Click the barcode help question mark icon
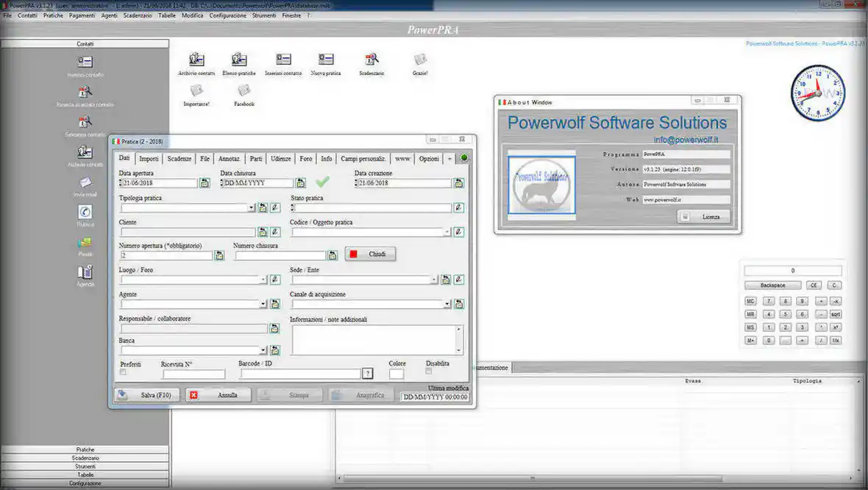Viewport: 868px width, 490px height. tap(368, 374)
